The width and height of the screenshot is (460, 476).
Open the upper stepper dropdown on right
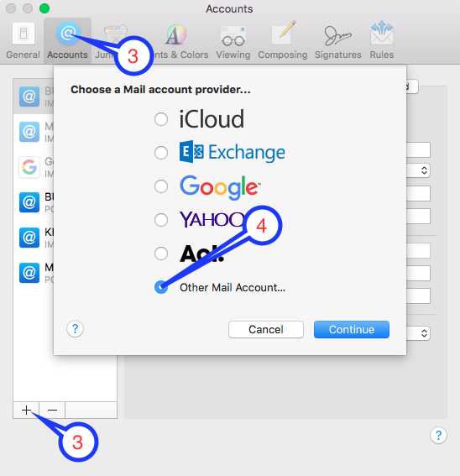click(424, 170)
